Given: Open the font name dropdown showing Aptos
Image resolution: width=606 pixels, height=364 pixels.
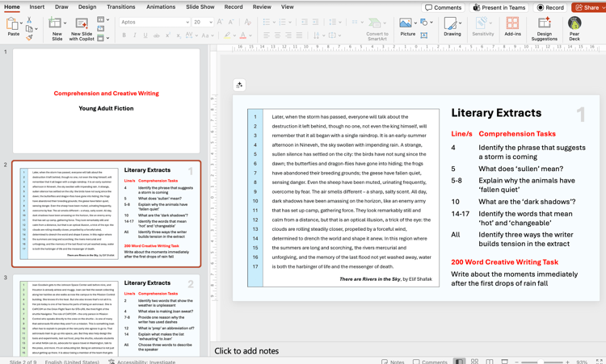Looking at the screenshot, I should pyautogui.click(x=154, y=23).
